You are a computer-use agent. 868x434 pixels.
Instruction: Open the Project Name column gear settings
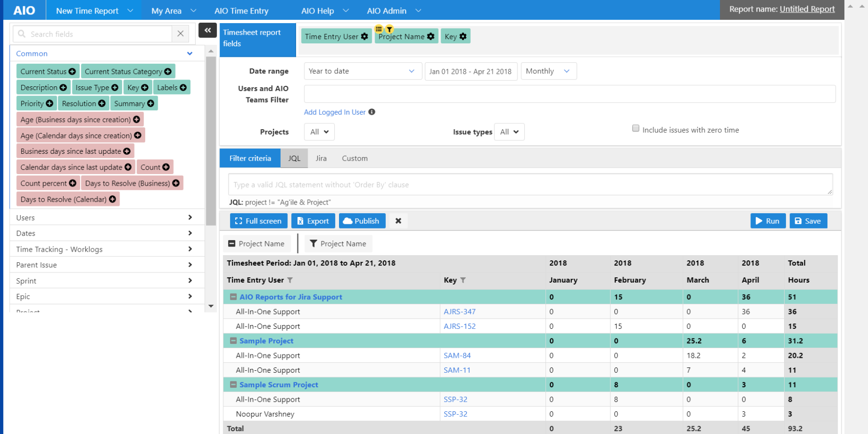[x=431, y=36]
